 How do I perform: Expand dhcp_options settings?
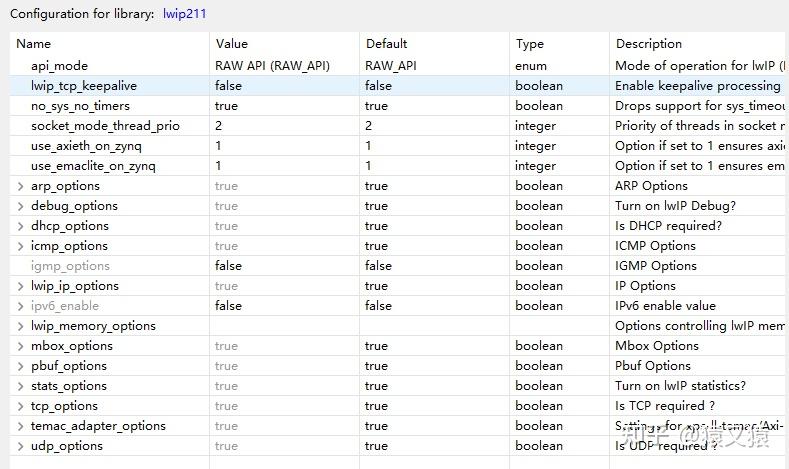[x=21, y=226]
